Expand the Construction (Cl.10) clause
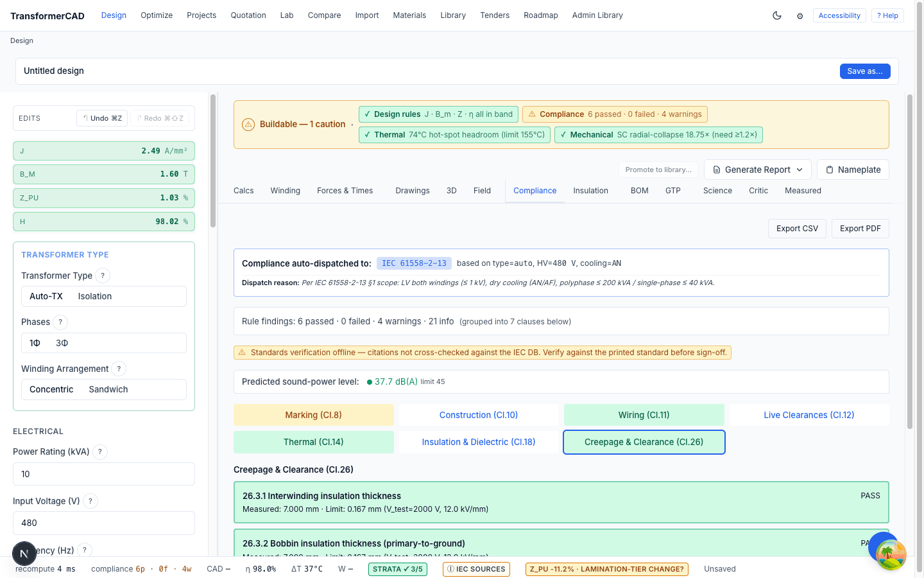 pos(479,415)
